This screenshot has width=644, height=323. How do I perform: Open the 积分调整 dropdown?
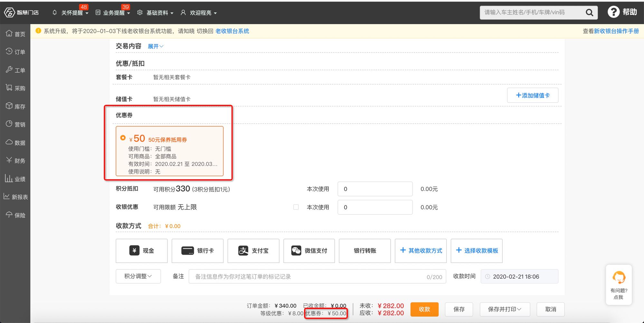click(138, 276)
